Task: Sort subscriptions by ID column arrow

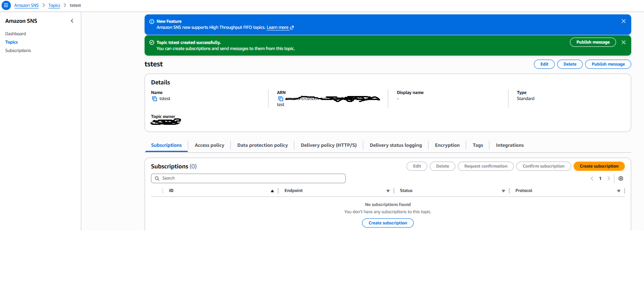Action: pos(272,191)
